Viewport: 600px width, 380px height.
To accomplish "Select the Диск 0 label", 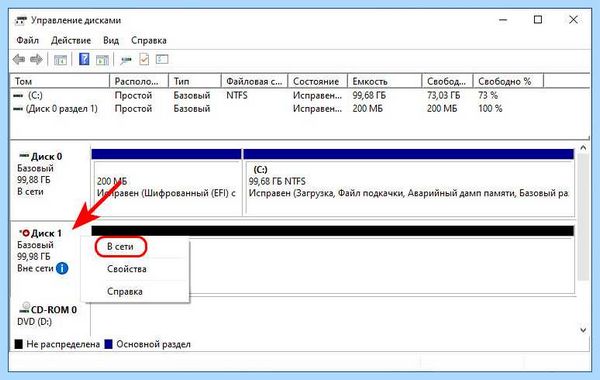I will point(46,157).
